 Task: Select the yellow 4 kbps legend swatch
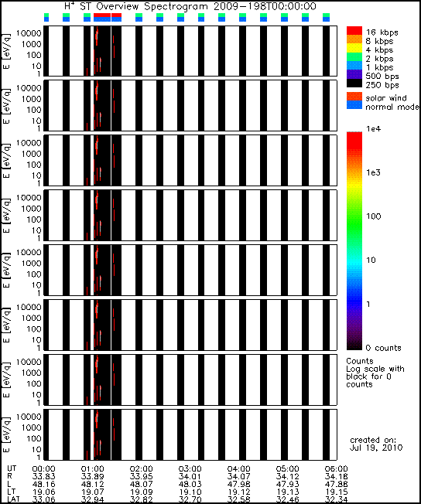coord(354,48)
